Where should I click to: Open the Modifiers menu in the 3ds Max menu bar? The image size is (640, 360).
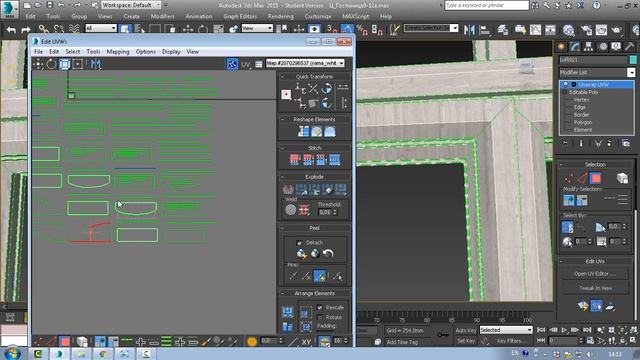[162, 16]
